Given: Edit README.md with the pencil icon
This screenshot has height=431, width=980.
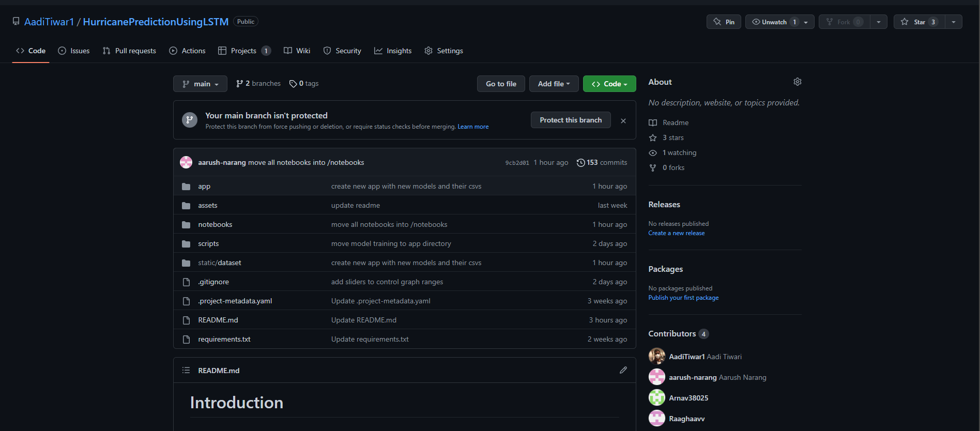Looking at the screenshot, I should [x=623, y=370].
